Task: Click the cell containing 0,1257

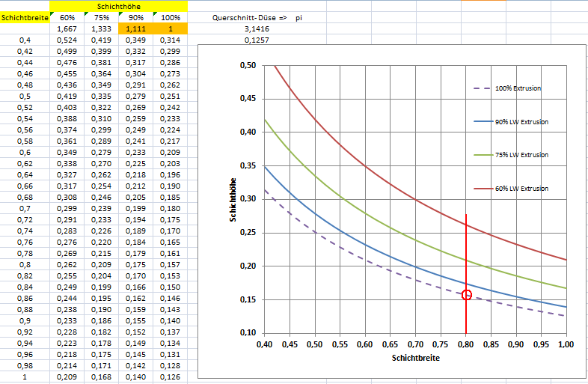Action: pos(257,40)
